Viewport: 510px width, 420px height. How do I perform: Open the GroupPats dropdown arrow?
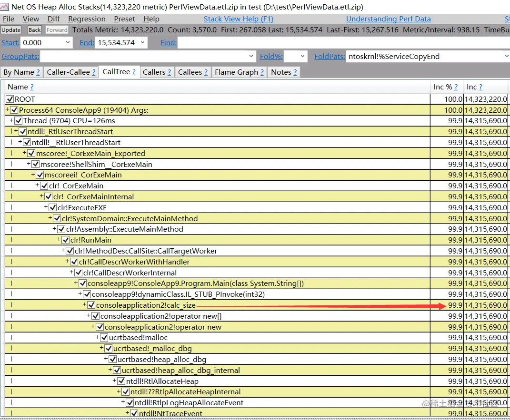[251, 56]
